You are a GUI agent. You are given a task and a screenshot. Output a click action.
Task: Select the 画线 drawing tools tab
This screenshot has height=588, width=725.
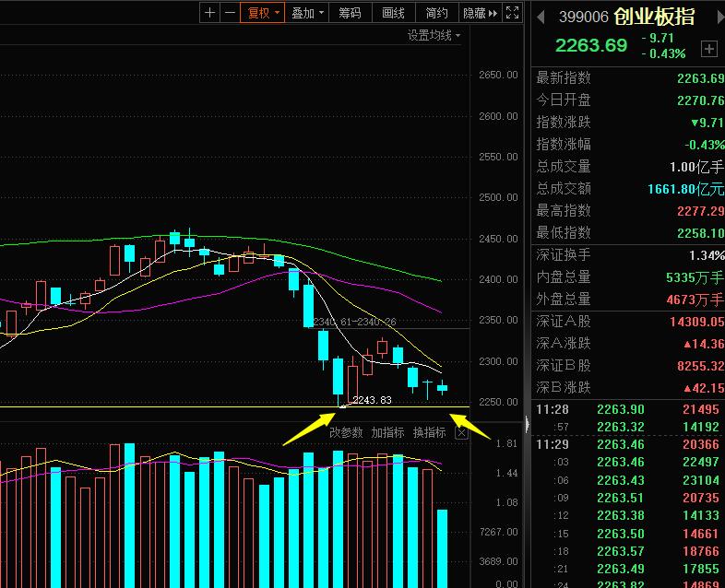(393, 13)
